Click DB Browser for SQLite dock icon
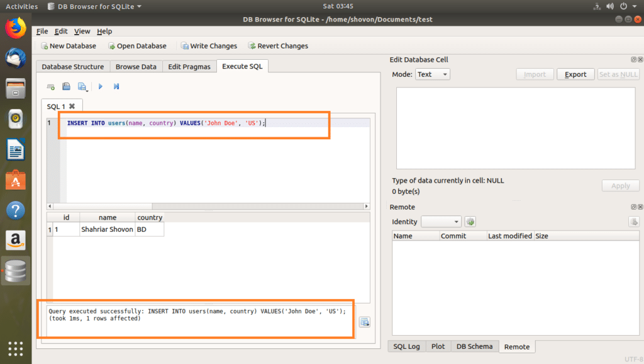Viewport: 644px width, 364px height. tap(16, 271)
